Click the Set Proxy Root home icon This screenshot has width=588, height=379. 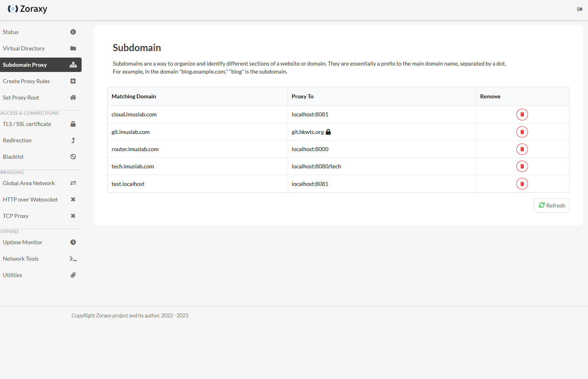pyautogui.click(x=73, y=98)
